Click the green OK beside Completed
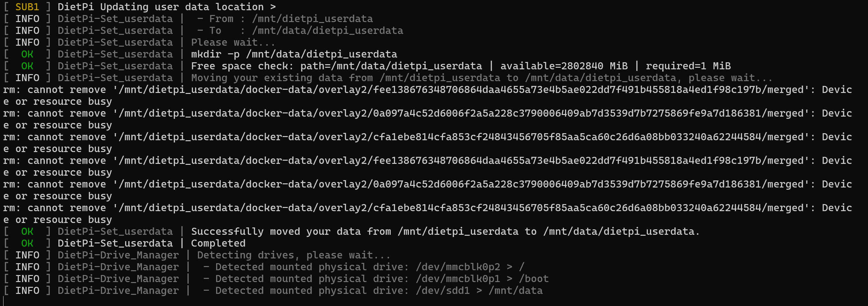This screenshot has height=306, width=868. 27,243
